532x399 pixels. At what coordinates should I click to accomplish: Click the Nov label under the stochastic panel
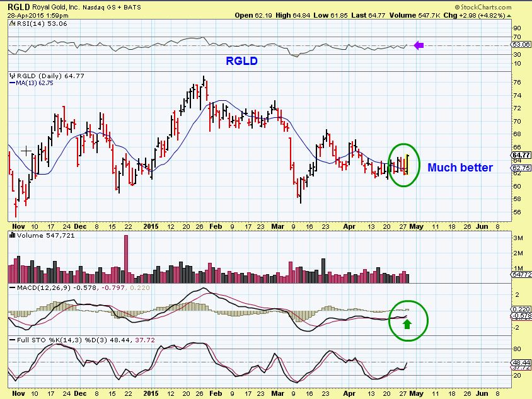click(18, 393)
